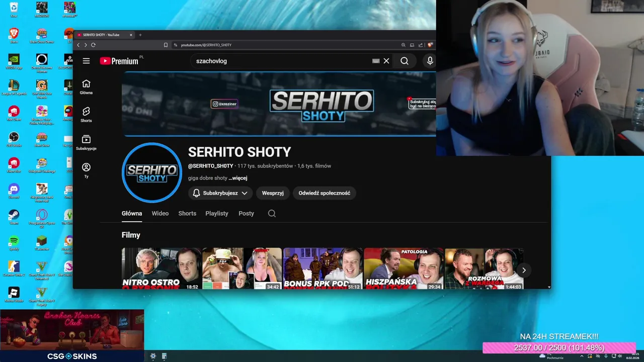
Task: Open the on-screen keyboard in search box
Action: [376, 61]
